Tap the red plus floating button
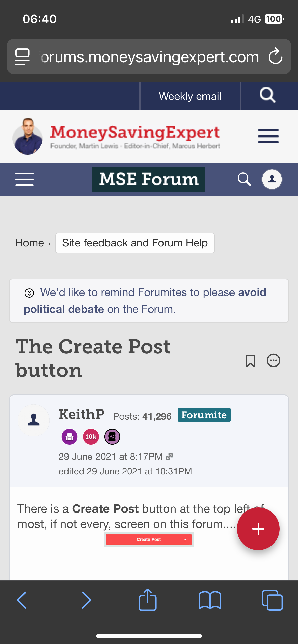Screen dimensions: 298x644 coord(258,529)
